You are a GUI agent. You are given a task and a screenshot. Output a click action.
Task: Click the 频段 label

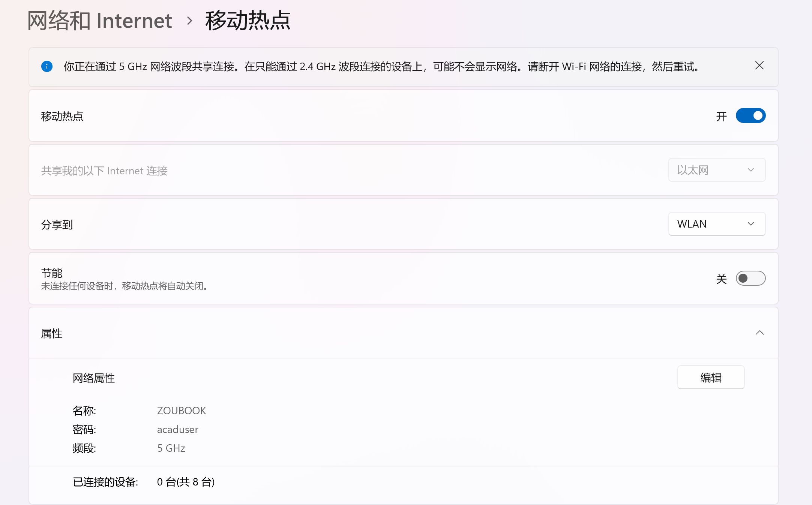[x=84, y=448]
